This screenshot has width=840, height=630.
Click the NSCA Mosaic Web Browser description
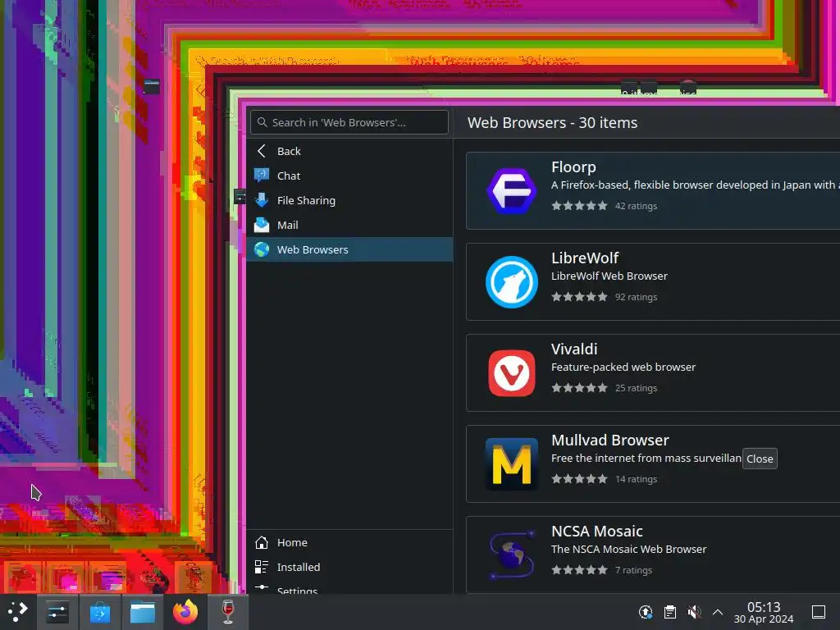[x=628, y=549]
